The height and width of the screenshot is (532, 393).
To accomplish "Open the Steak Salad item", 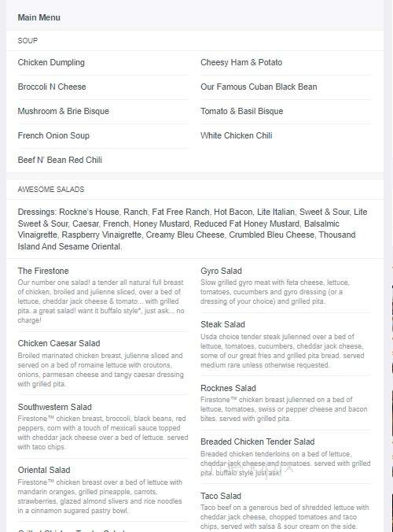I will (222, 324).
